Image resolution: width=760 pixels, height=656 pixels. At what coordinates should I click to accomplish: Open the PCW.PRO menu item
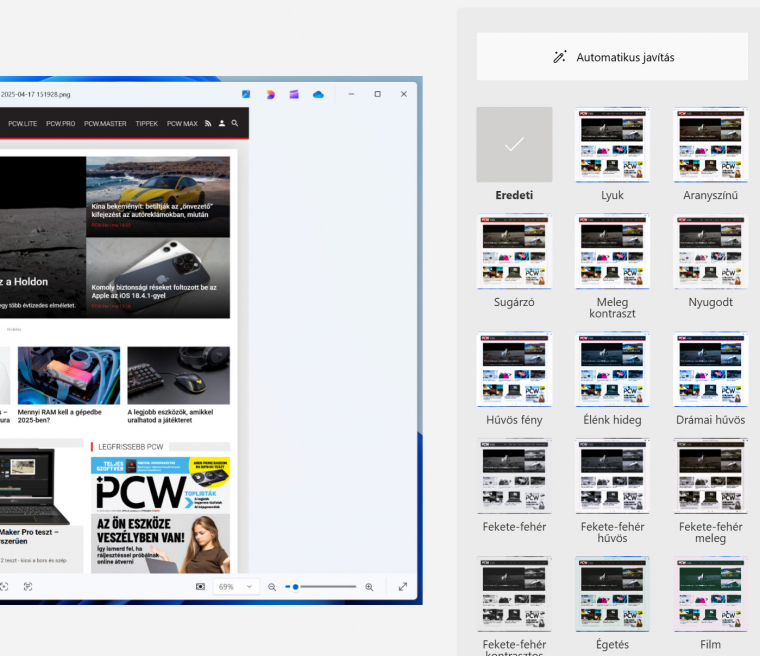pyautogui.click(x=61, y=124)
